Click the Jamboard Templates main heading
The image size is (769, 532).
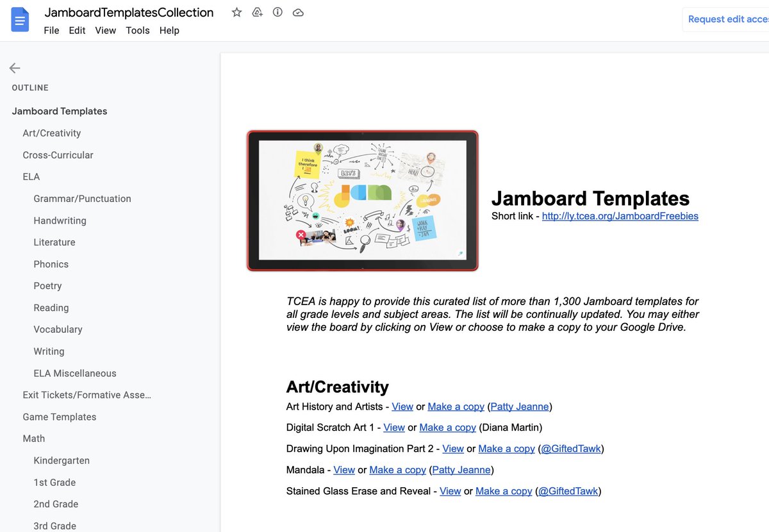coord(590,198)
